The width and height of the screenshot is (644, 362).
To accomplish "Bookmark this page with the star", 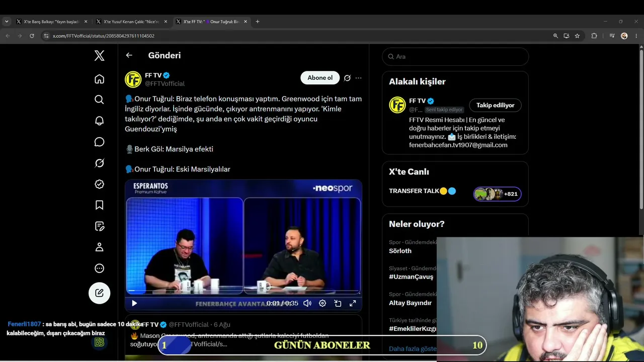I will [577, 36].
